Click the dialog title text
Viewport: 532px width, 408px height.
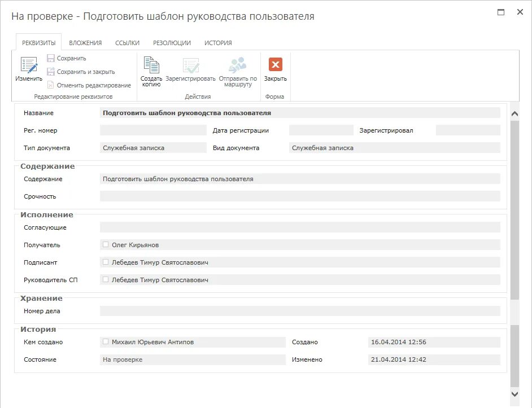click(x=163, y=16)
